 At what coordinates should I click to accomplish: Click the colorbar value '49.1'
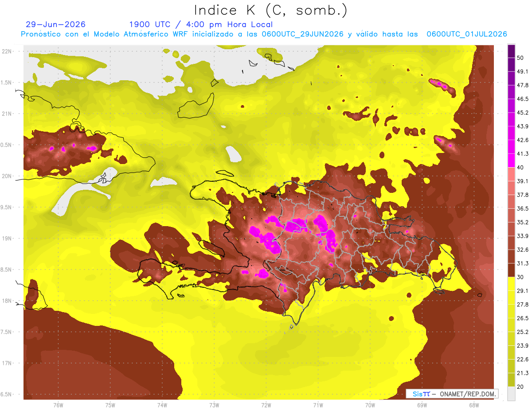[x=523, y=71]
